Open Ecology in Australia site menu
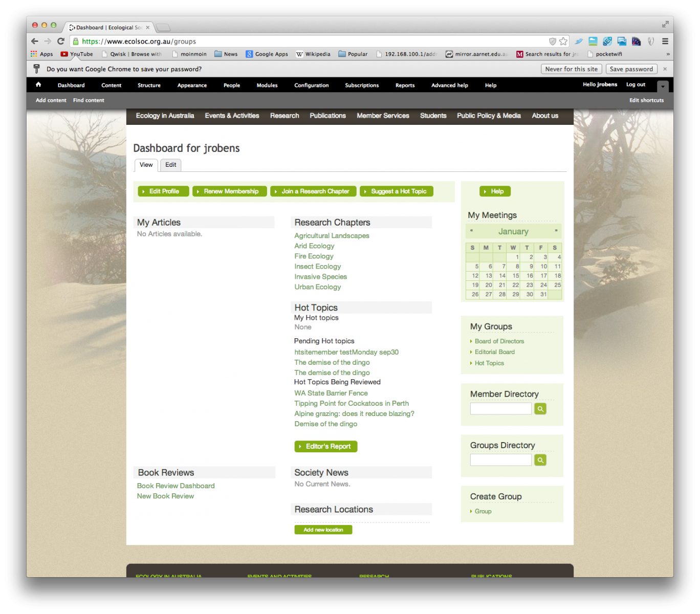The height and width of the screenshot is (614, 700). 165,116
